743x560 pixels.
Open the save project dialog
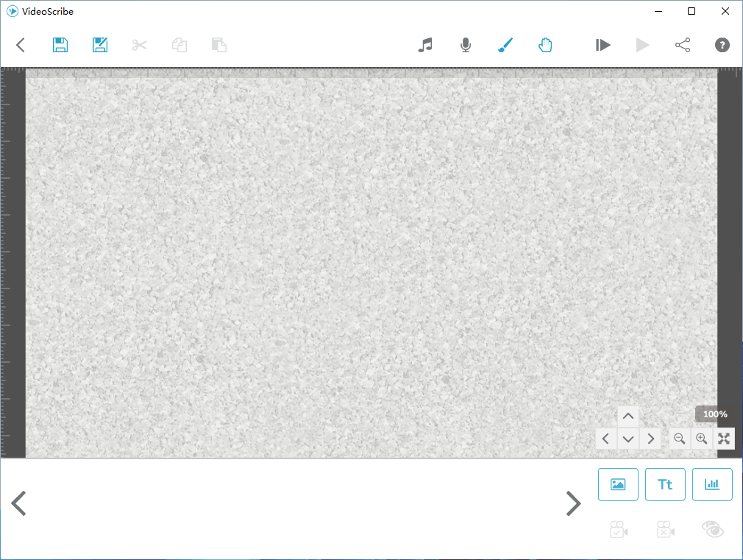60,45
